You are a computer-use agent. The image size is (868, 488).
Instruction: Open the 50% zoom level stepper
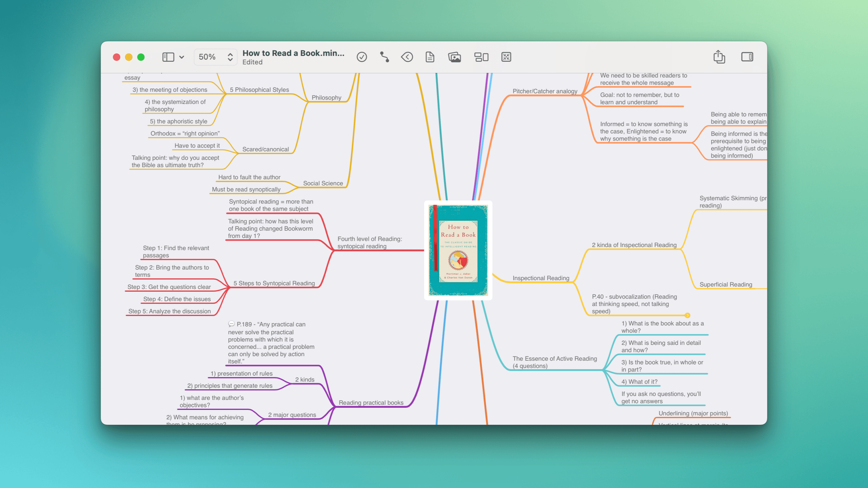(x=216, y=57)
